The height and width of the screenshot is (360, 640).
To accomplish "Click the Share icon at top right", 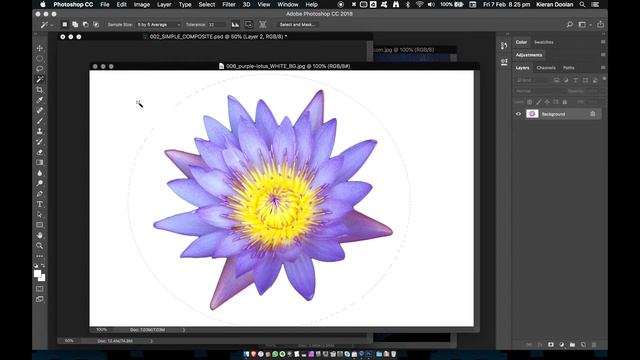I will click(x=600, y=24).
